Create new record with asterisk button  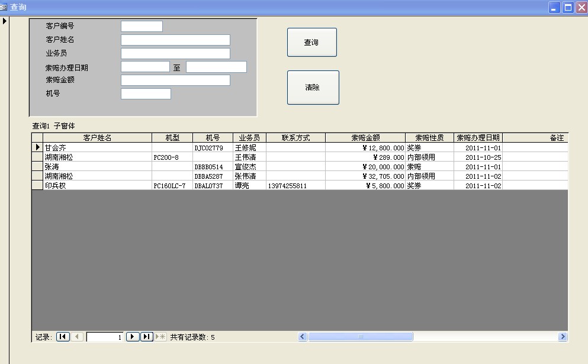[160, 337]
